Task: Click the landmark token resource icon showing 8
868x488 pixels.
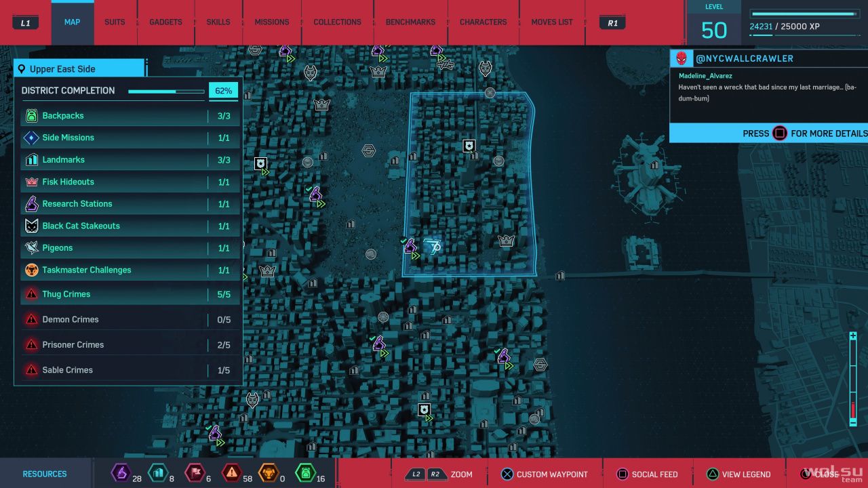Action: tap(157, 472)
